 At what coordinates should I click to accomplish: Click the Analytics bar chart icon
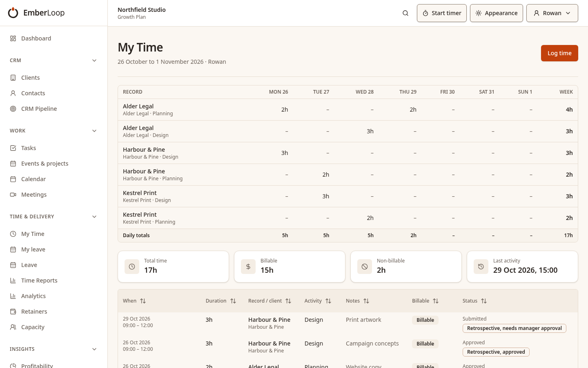click(13, 296)
